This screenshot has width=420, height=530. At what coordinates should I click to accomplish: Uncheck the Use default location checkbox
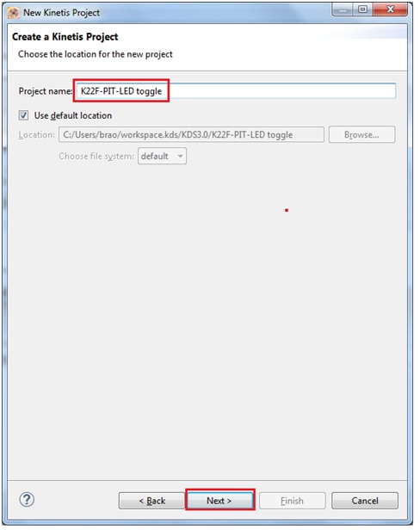coord(23,115)
